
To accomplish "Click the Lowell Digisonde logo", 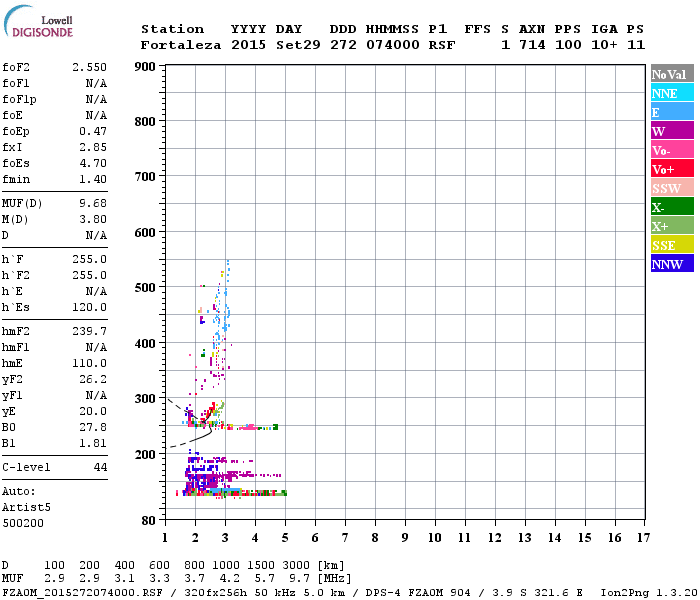I will point(38,21).
